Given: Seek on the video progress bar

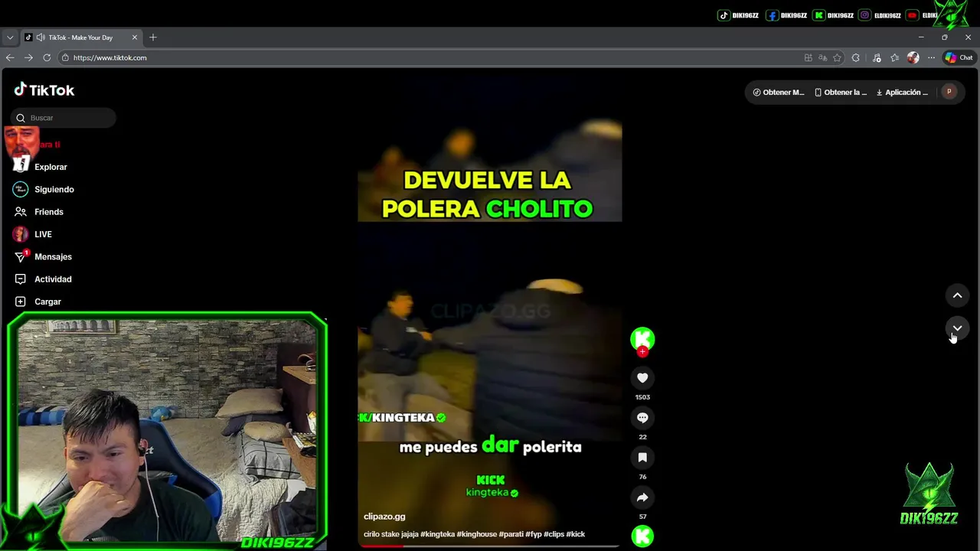Looking at the screenshot, I should click(x=490, y=546).
